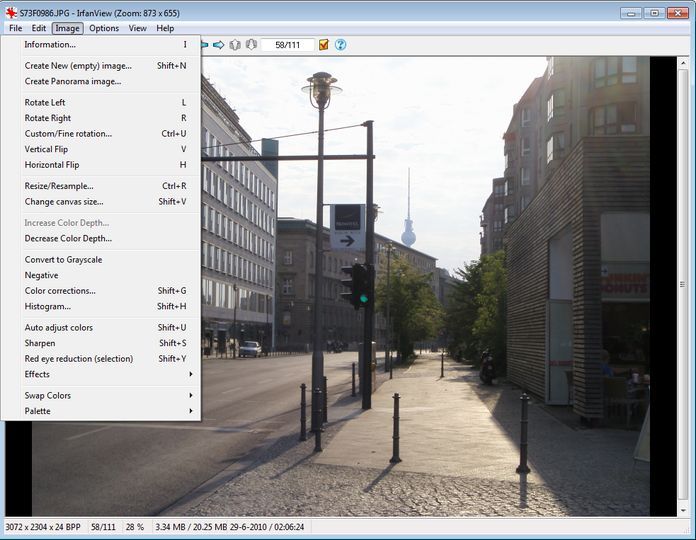Choose Auto adjust colors
Screen dimensions: 696x540
(x=106, y=327)
